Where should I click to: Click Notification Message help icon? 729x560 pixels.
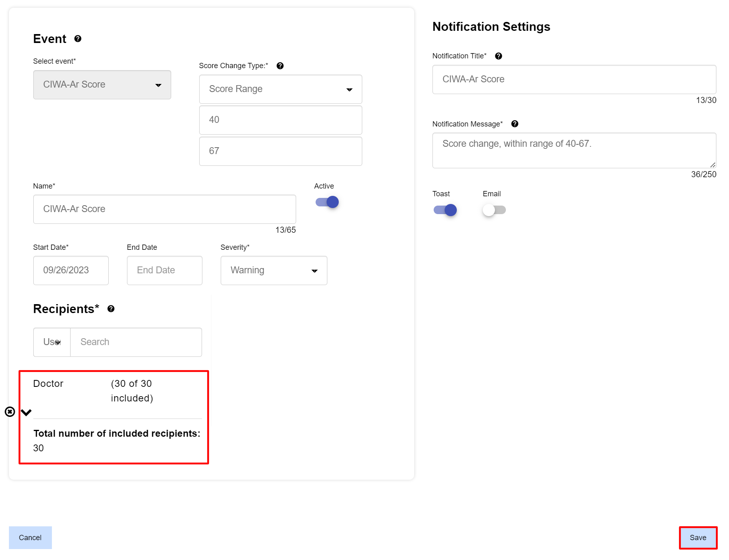[x=515, y=124]
